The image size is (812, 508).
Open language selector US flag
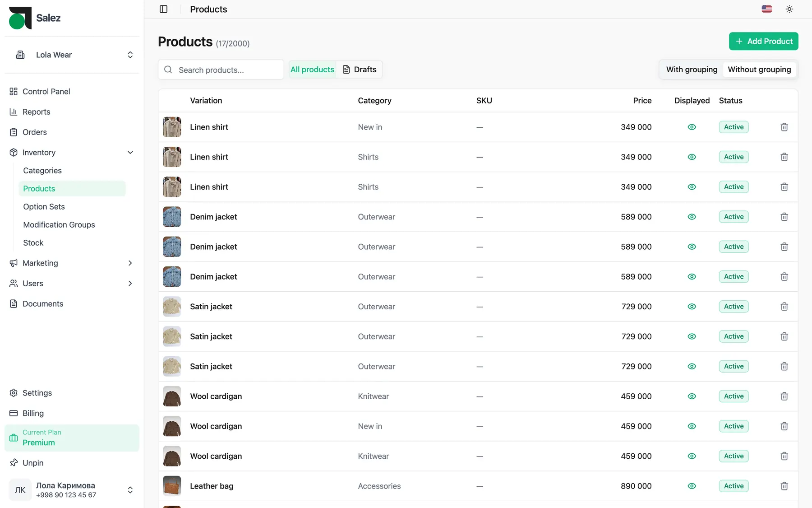point(766,9)
